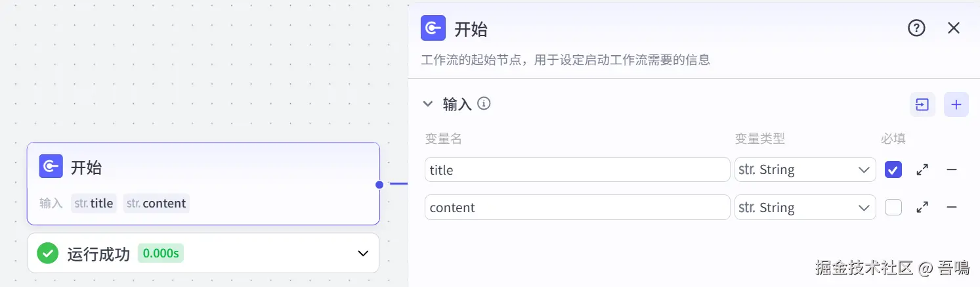Close the 开始 node panel
The width and height of the screenshot is (980, 287).
point(954,28)
